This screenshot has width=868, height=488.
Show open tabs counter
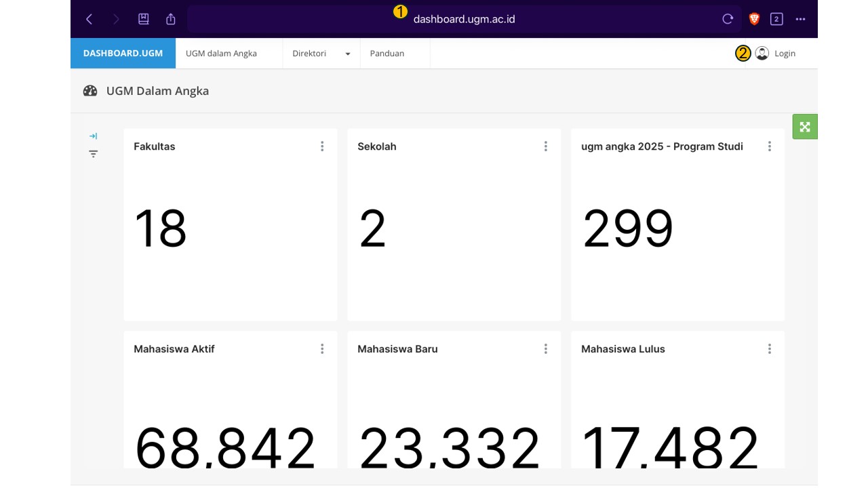tap(777, 19)
